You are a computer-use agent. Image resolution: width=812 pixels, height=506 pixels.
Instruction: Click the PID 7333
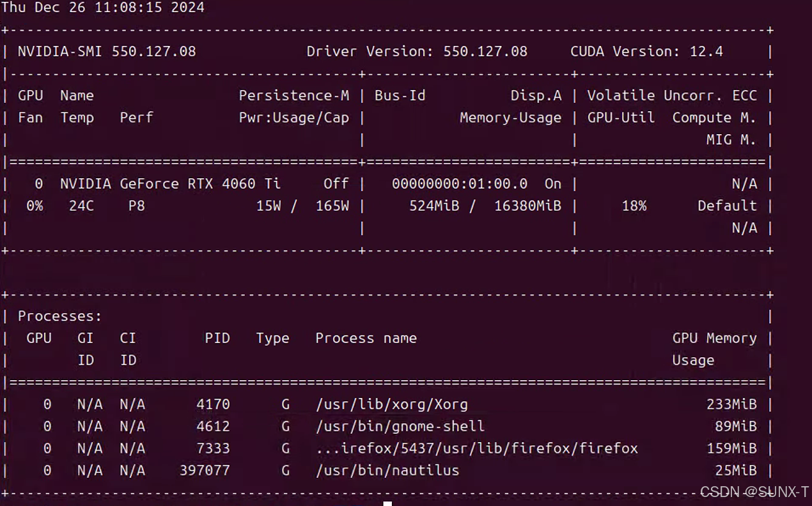[x=213, y=448]
